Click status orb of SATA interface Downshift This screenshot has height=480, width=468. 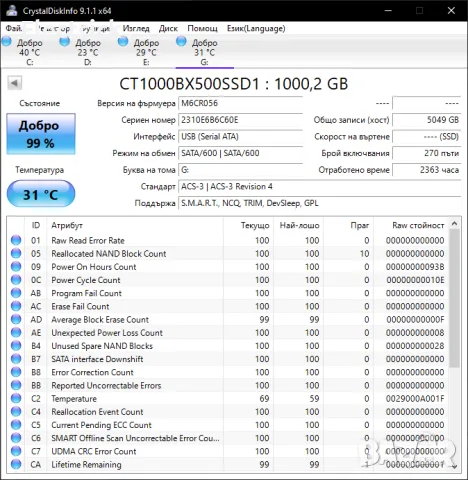pos(16,359)
